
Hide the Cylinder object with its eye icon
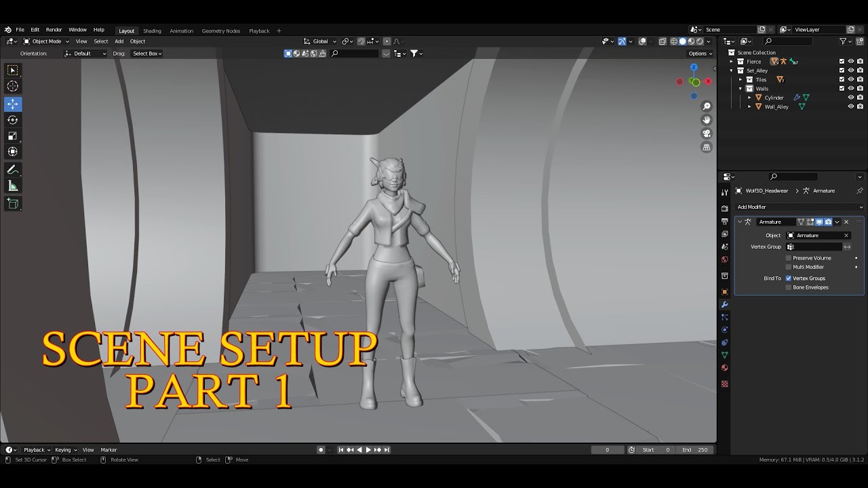click(851, 98)
